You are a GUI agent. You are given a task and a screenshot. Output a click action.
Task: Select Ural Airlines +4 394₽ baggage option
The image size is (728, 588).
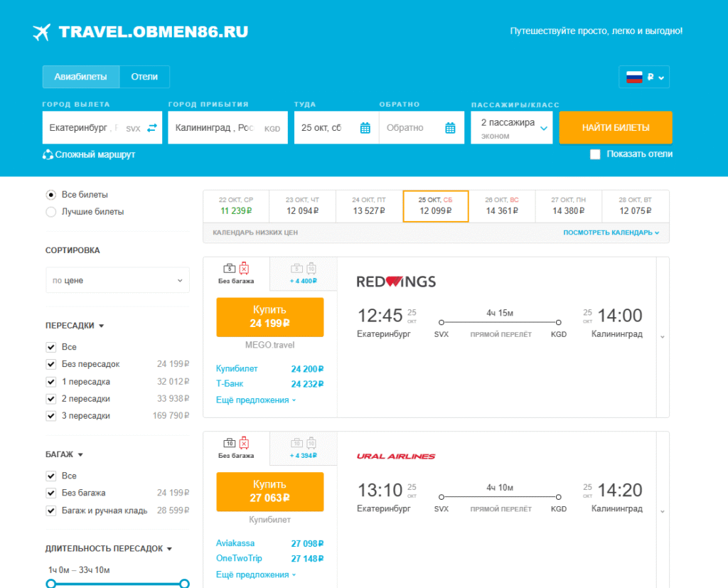point(303,449)
